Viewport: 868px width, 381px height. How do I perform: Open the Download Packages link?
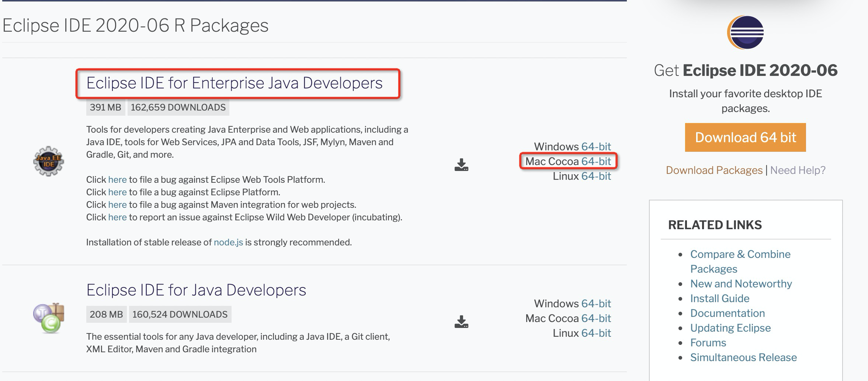click(x=714, y=170)
